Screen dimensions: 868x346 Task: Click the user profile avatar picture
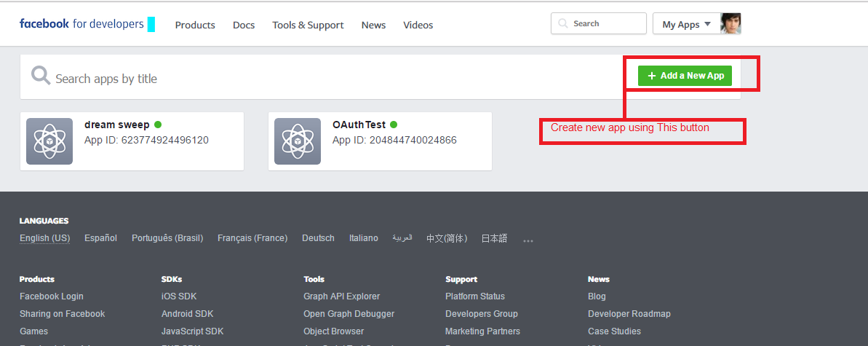[730, 24]
